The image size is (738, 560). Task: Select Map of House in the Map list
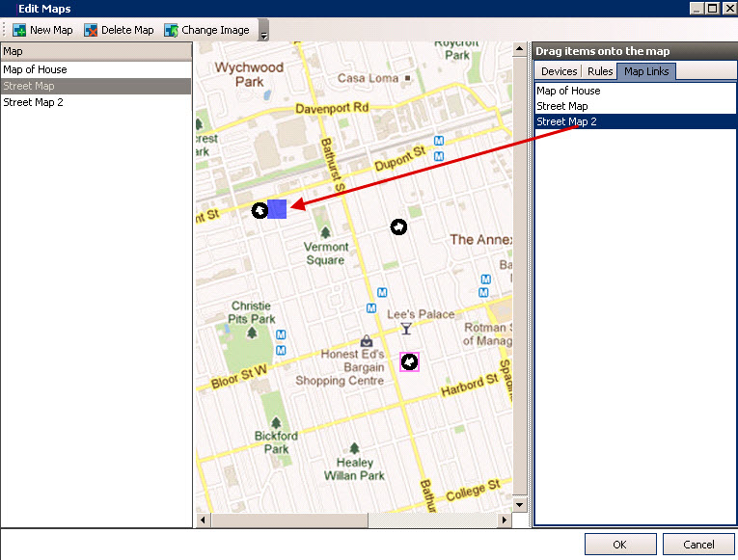[x=96, y=69]
